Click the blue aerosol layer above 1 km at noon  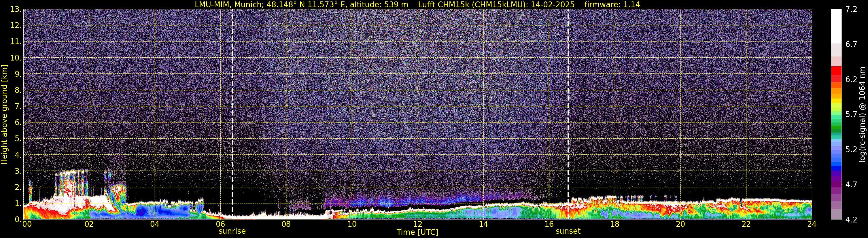point(417,201)
